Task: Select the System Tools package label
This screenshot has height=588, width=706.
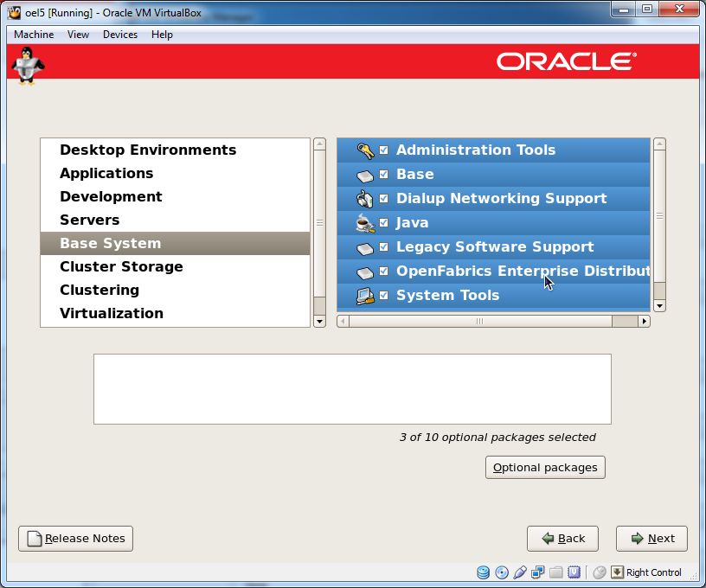Action: click(448, 295)
